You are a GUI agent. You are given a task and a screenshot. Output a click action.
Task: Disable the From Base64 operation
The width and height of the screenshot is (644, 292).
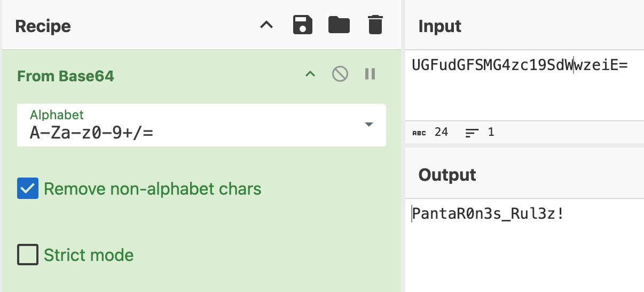tap(340, 74)
